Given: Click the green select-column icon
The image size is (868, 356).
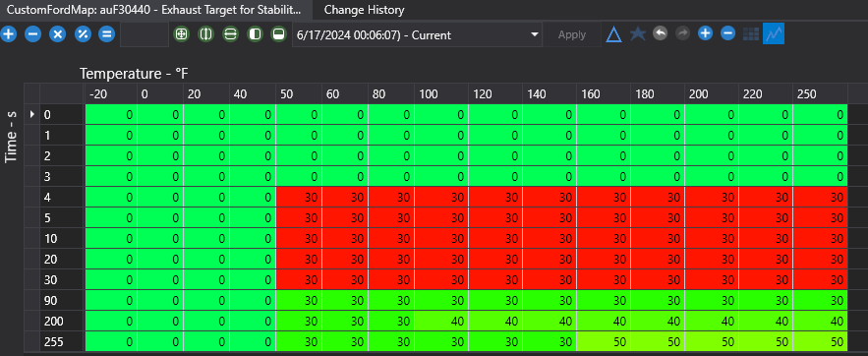Looking at the screenshot, I should [x=205, y=34].
